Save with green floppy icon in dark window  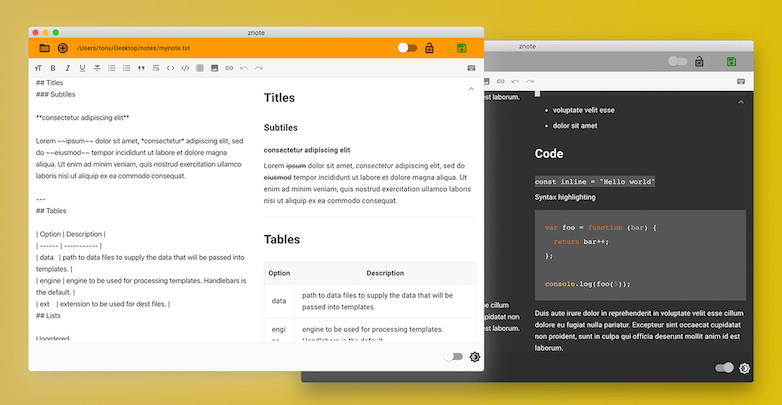tap(731, 62)
